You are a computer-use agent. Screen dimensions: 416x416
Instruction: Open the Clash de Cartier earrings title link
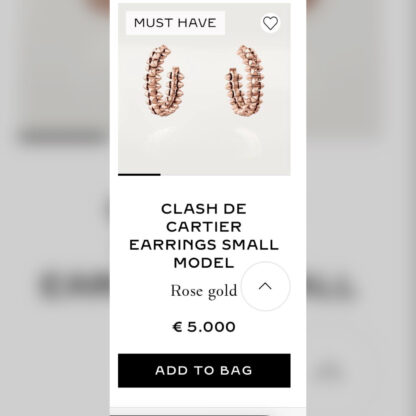pyautogui.click(x=204, y=236)
